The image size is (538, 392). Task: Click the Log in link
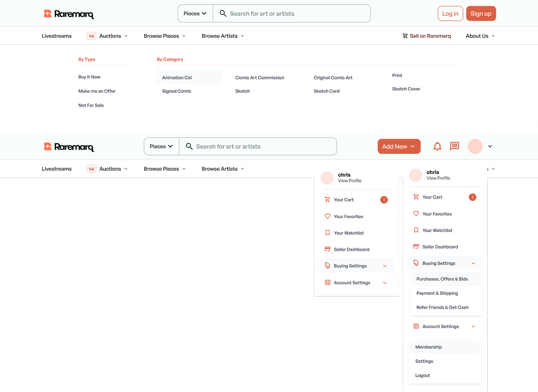(x=450, y=13)
